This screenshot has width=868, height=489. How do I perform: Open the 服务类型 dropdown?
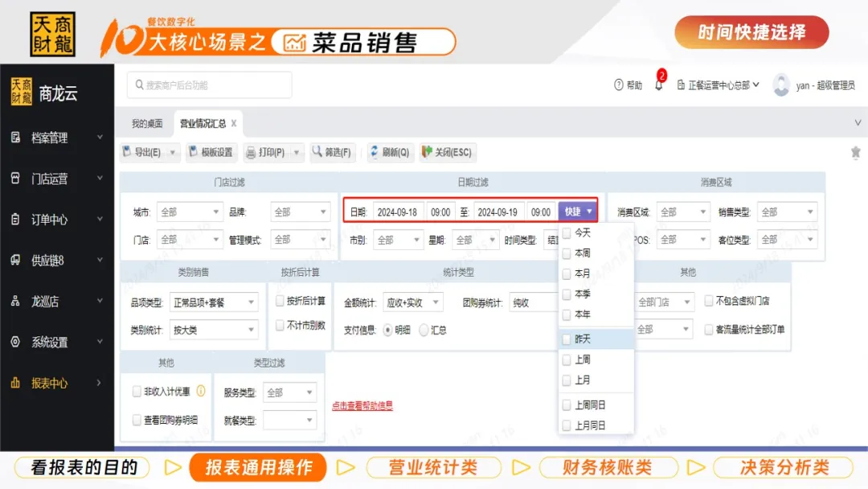(289, 392)
